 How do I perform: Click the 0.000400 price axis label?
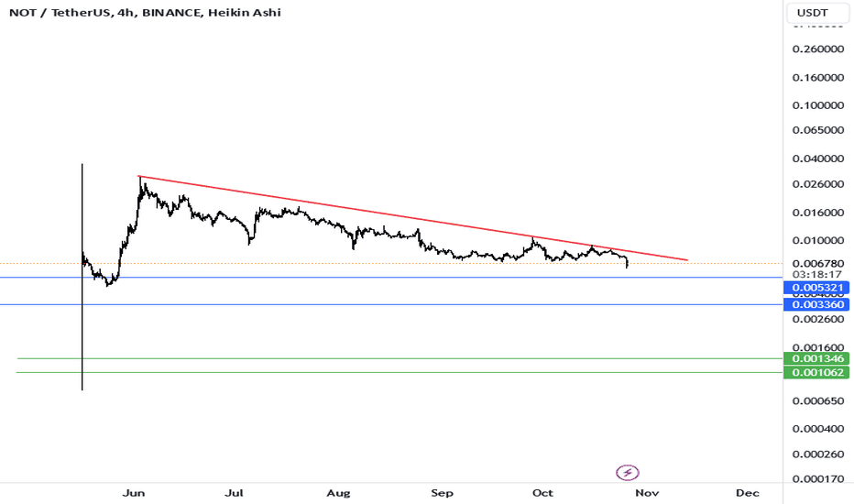point(818,429)
